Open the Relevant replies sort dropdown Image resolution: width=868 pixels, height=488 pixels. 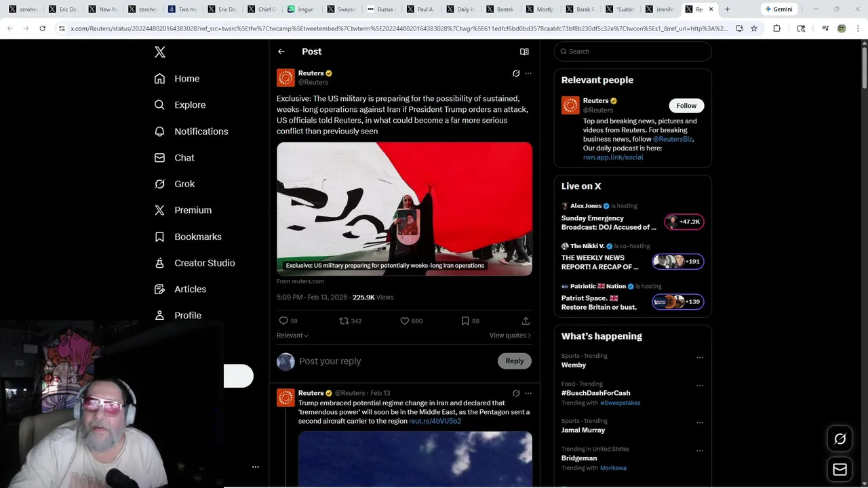click(x=292, y=335)
